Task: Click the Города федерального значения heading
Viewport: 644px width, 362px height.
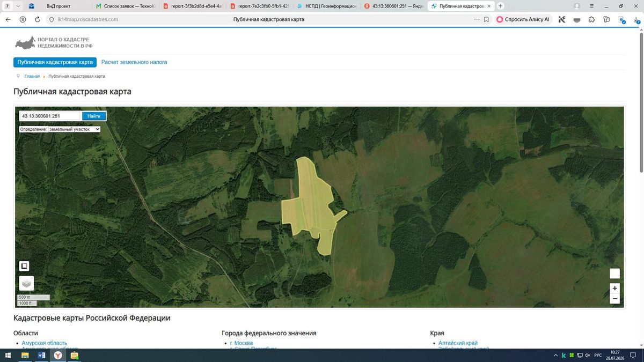Action: click(269, 333)
